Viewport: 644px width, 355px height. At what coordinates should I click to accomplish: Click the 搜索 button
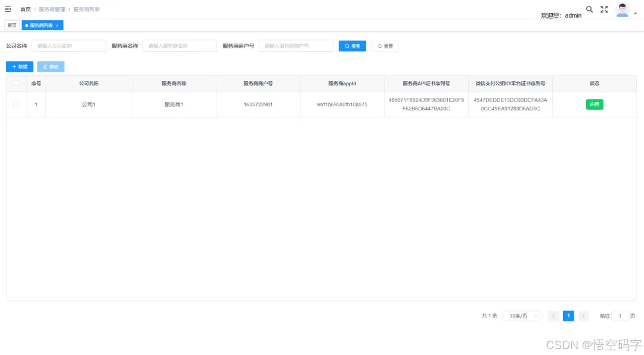click(x=352, y=46)
